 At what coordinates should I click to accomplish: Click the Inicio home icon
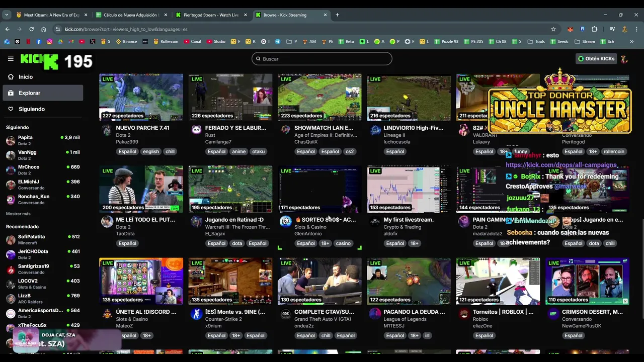click(x=11, y=77)
